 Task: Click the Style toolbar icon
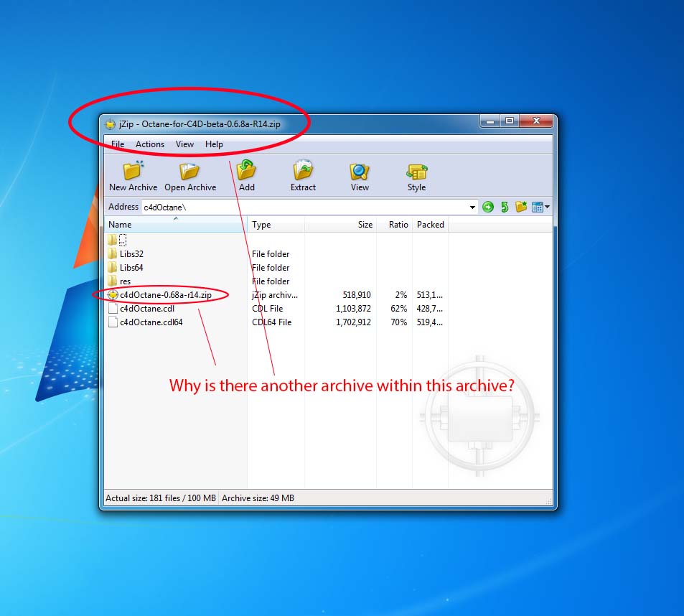[416, 172]
